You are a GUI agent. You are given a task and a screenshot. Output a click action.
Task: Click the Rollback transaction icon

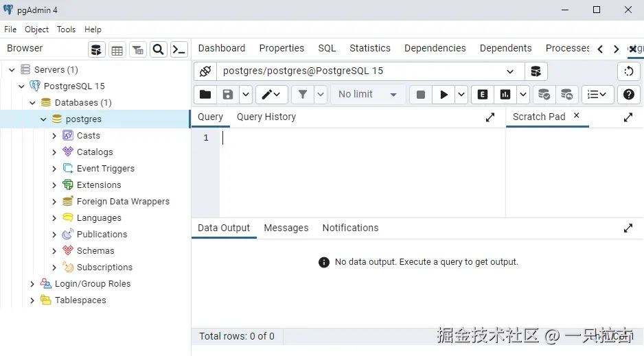(567, 95)
